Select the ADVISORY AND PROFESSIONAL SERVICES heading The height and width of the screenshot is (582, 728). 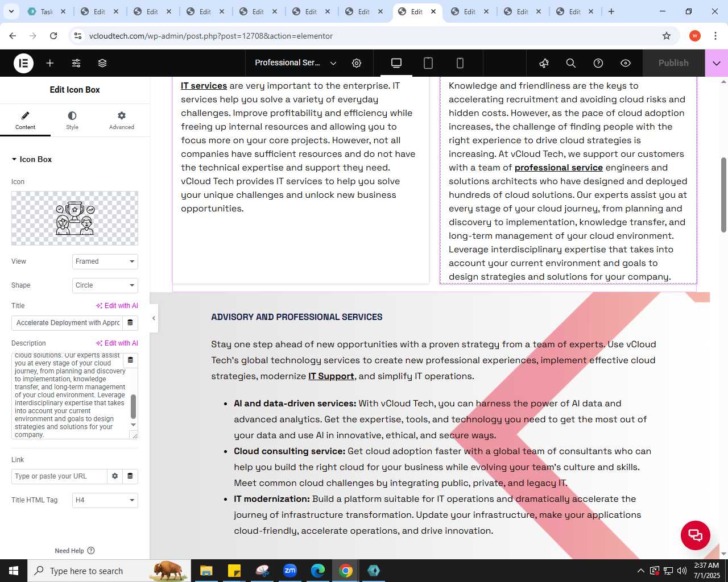[x=297, y=317]
